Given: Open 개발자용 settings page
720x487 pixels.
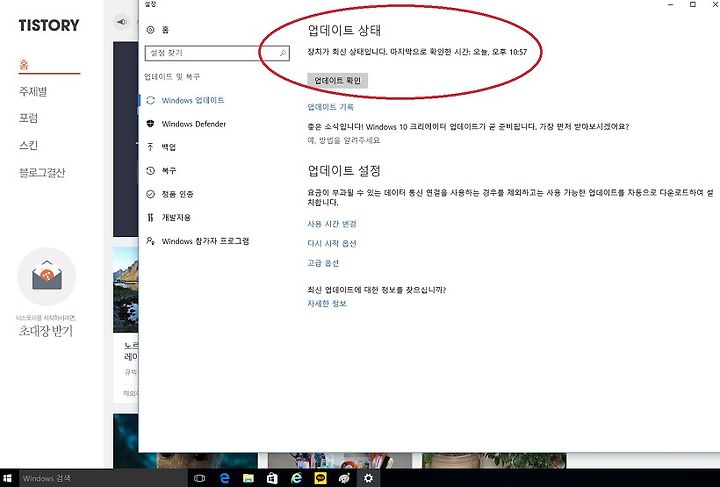Looking at the screenshot, I should pos(176,217).
